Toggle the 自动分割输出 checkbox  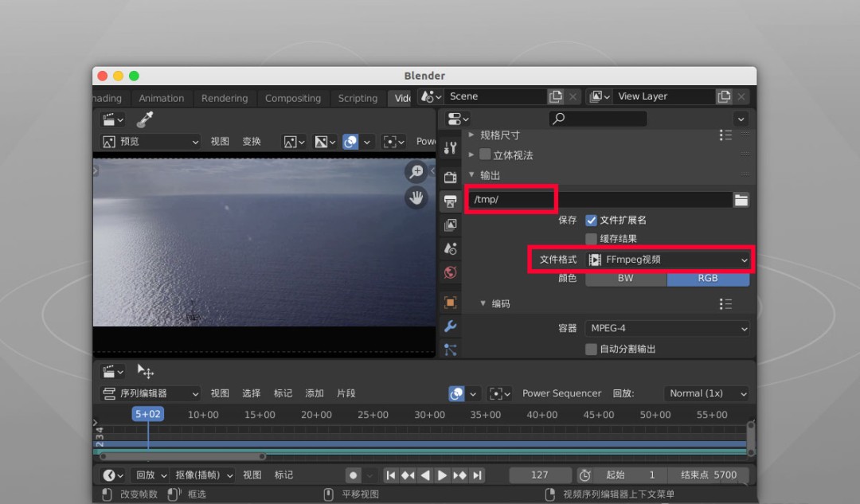coord(590,350)
